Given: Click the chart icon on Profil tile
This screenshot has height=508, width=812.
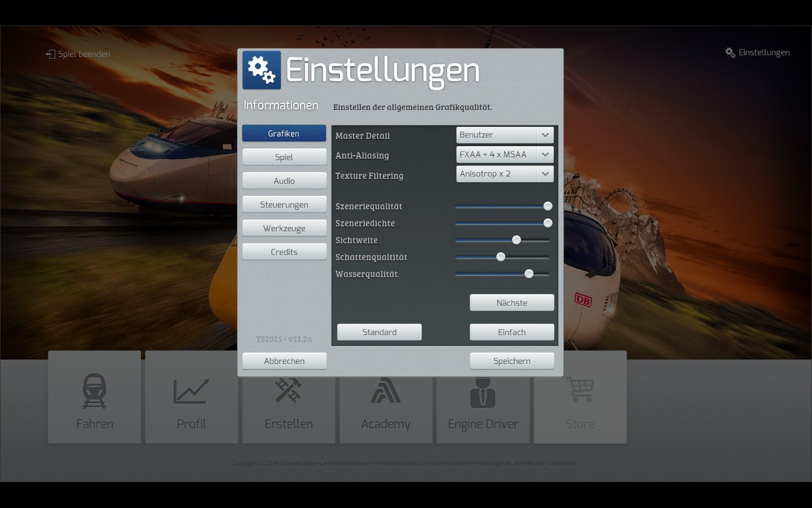Looking at the screenshot, I should click(x=191, y=391).
